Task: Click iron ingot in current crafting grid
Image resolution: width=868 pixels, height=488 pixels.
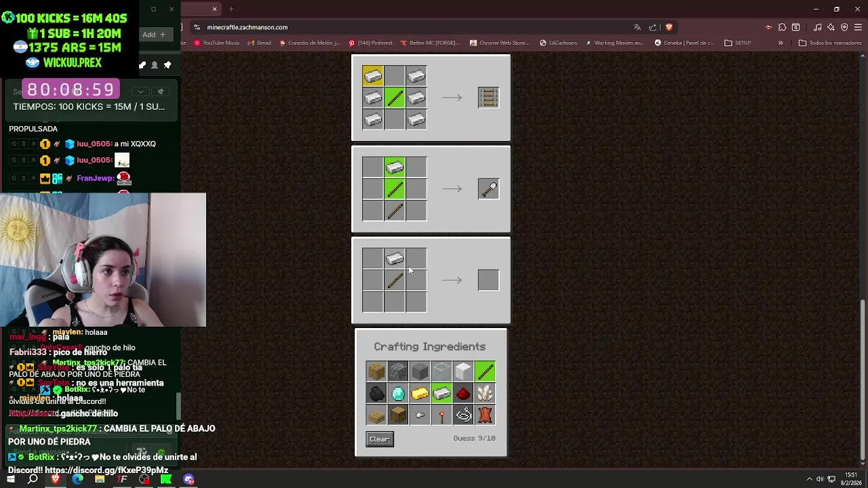Action: (x=395, y=258)
